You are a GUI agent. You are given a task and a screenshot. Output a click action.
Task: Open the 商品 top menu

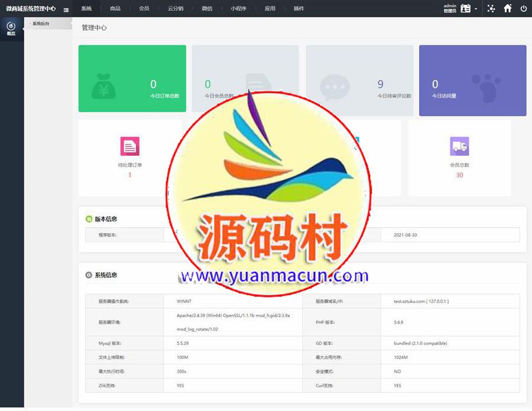pos(115,9)
